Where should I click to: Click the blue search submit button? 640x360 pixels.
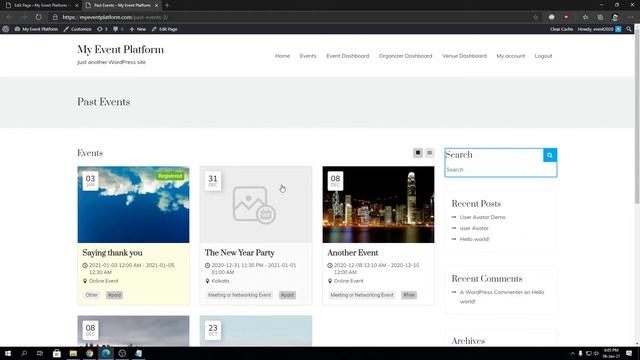point(550,155)
